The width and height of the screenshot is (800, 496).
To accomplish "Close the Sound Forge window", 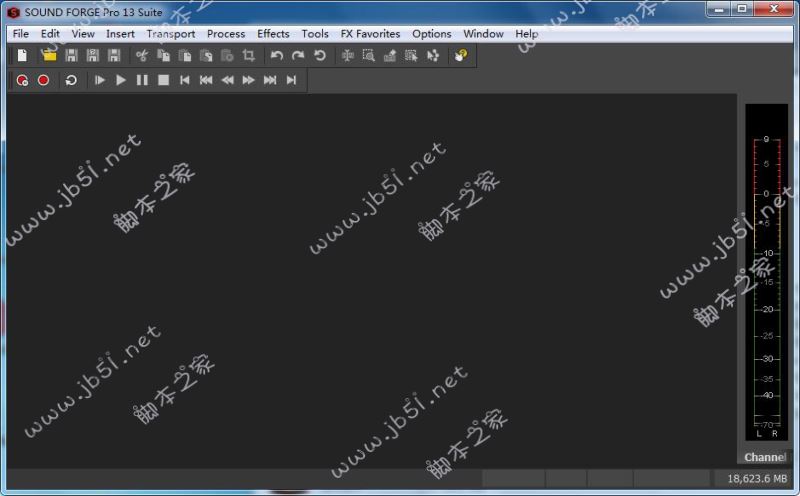I will [773, 9].
